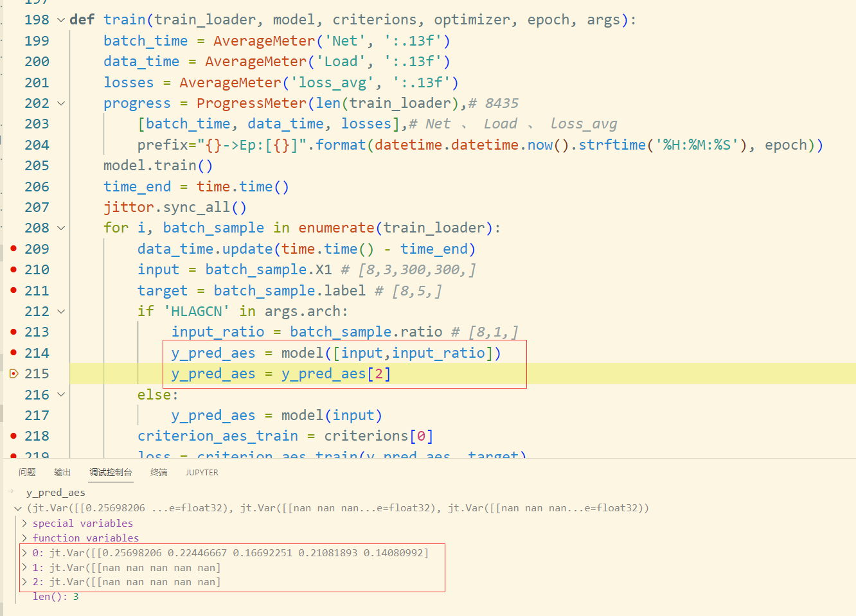
Task: Fold the ProgressMeter statement at line 202
Action: click(x=61, y=103)
